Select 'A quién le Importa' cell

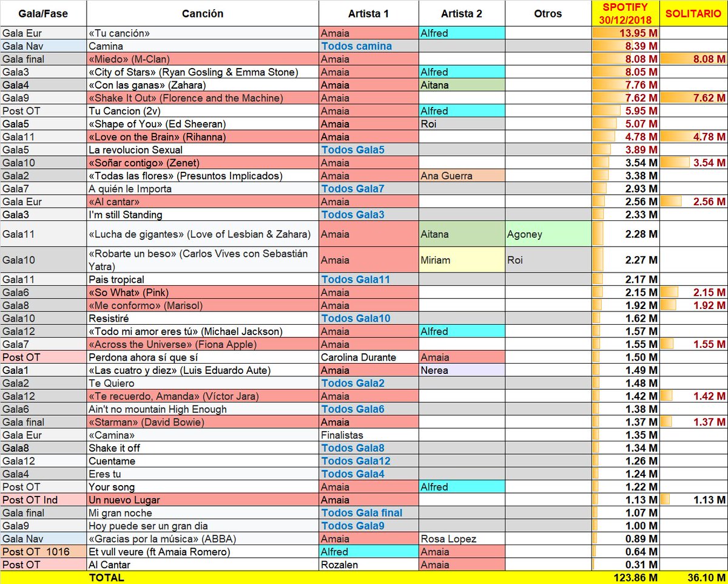203,189
